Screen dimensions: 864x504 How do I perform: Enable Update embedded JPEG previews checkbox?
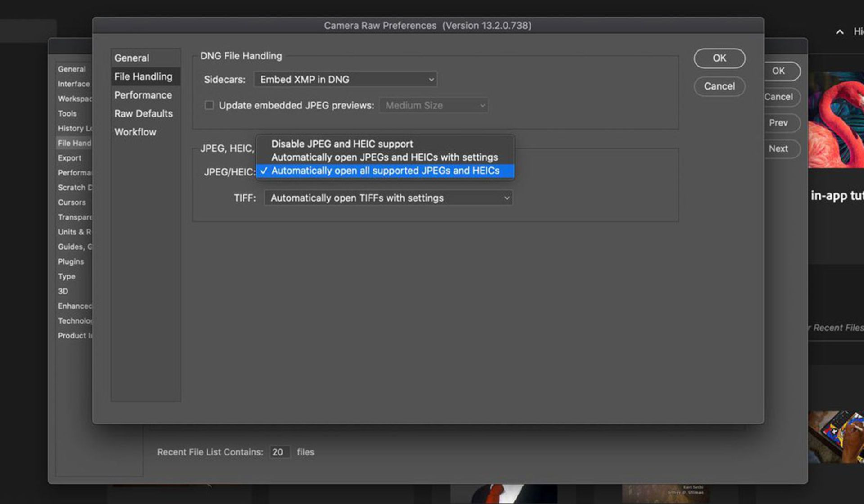pyautogui.click(x=209, y=105)
